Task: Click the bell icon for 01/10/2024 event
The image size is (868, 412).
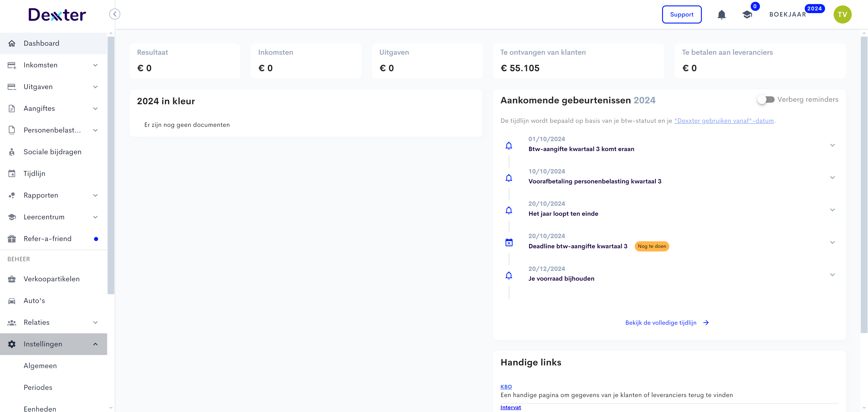Action: click(x=509, y=146)
